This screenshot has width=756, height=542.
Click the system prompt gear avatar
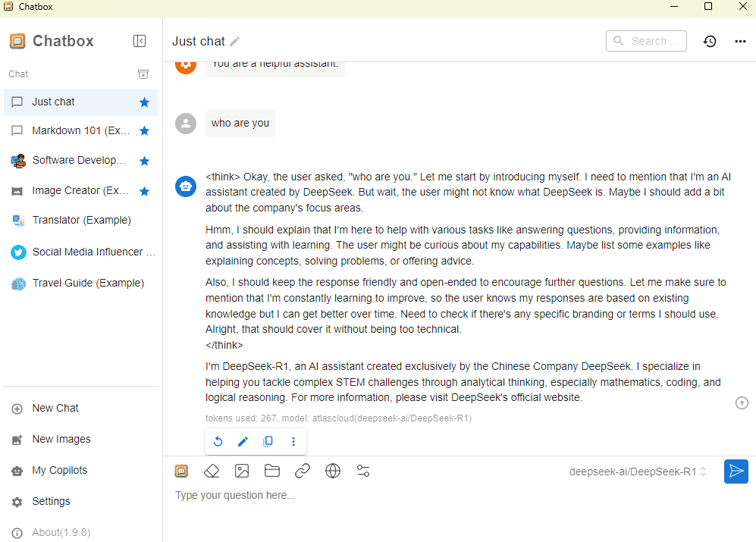(x=186, y=66)
